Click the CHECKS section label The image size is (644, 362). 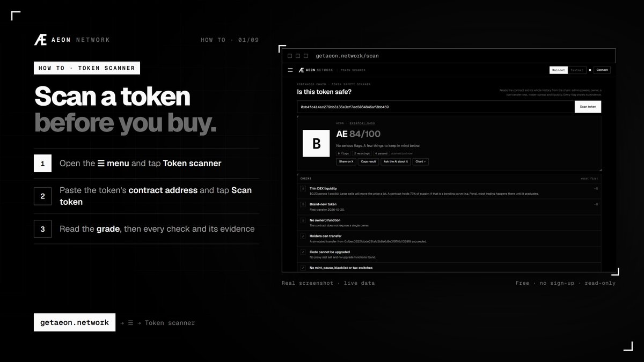point(305,179)
